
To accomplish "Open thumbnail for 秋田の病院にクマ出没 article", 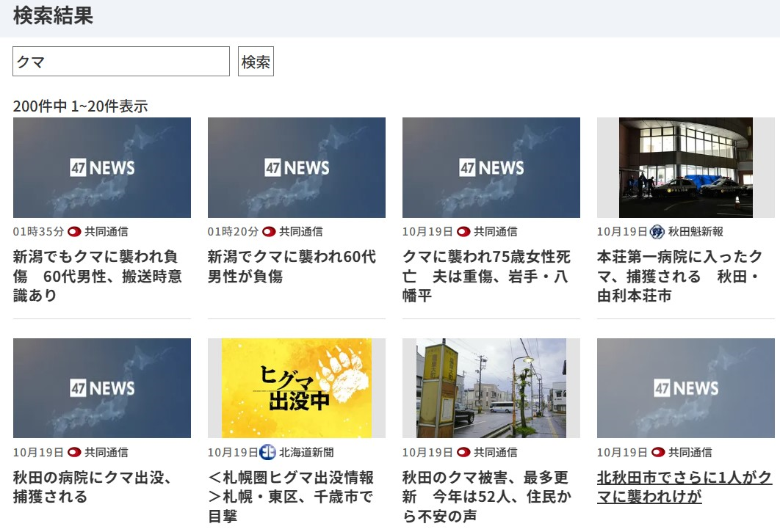I will 102,388.
